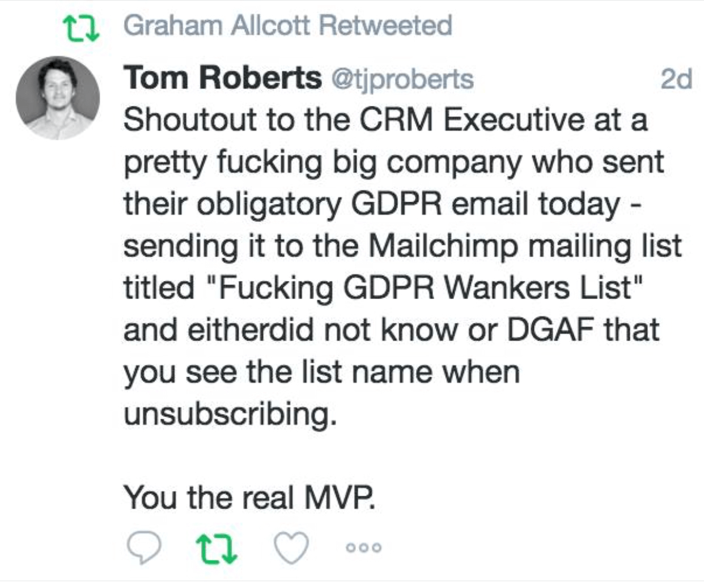Click the reply speech bubble icon

144,548
